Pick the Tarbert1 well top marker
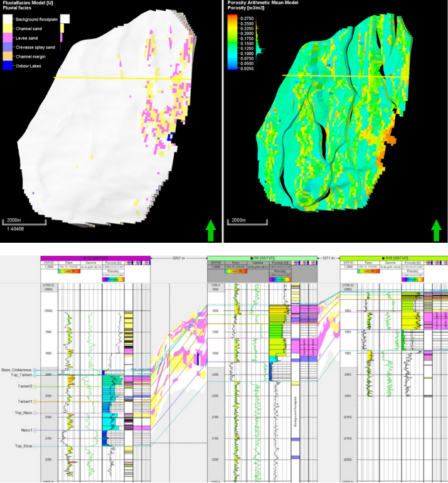This screenshot has height=483, width=448. pyautogui.click(x=35, y=401)
